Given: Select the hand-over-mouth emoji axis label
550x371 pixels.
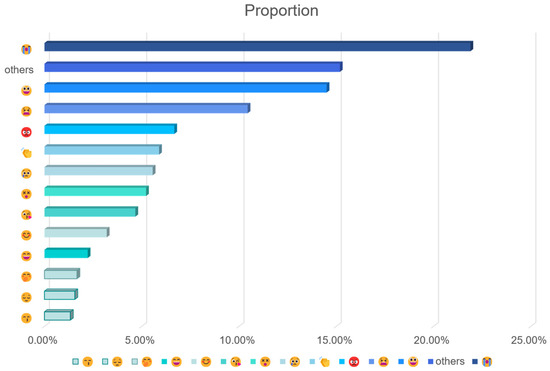Looking at the screenshot, I should [x=26, y=277].
